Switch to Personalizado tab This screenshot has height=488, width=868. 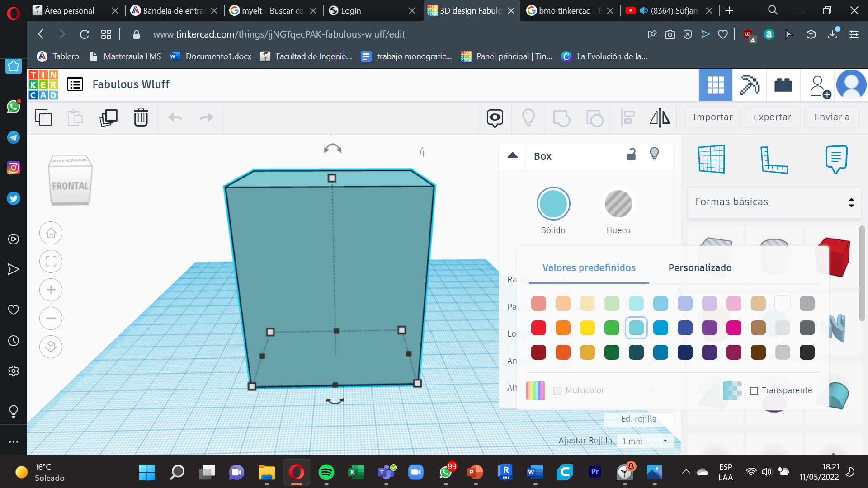coord(700,268)
